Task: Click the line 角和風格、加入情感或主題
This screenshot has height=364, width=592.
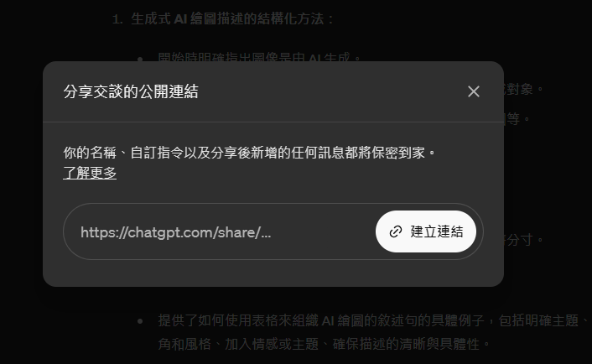Action: 238,344
